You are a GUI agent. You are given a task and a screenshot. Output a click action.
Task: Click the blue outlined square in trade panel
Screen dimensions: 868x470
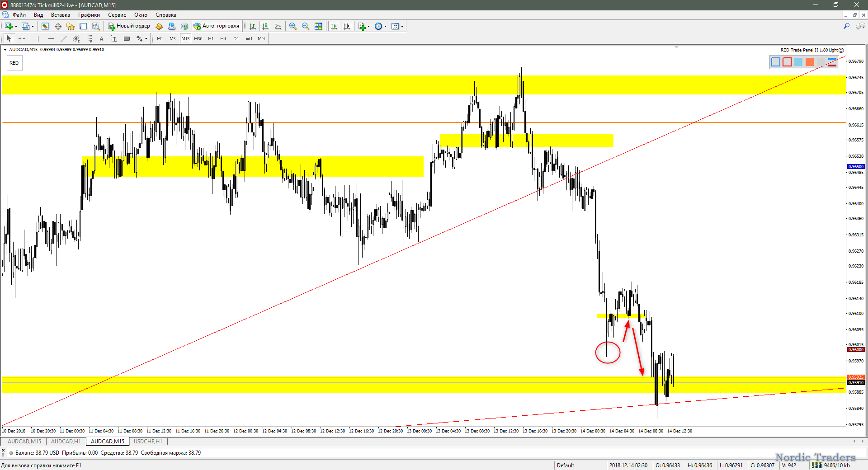[x=776, y=62]
